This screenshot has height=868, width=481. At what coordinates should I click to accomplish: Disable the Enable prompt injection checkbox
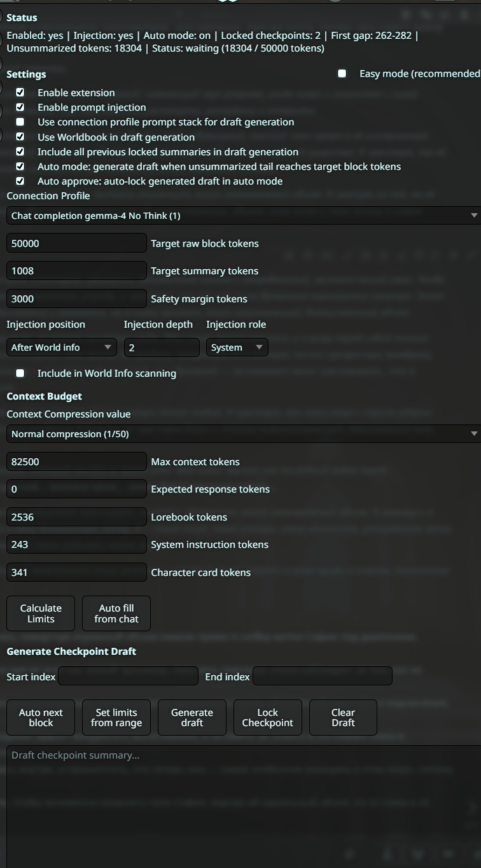pos(20,107)
